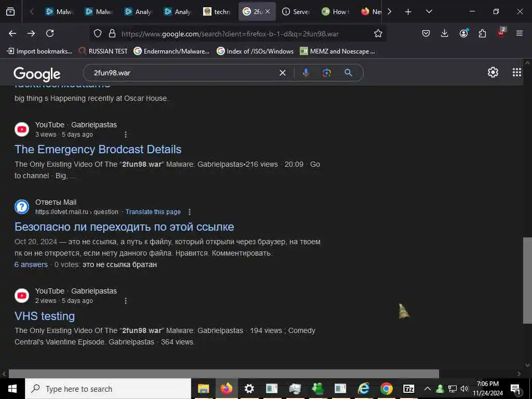Start Google voice search

305,73
